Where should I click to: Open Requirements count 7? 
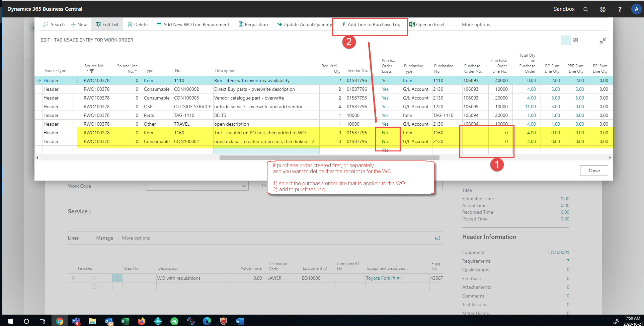click(x=568, y=261)
